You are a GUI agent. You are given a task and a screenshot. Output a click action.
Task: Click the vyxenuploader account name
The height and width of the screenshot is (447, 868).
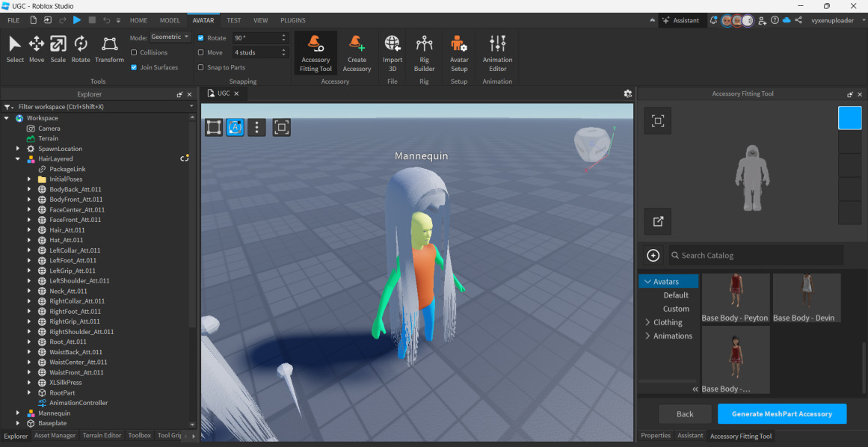coord(832,20)
